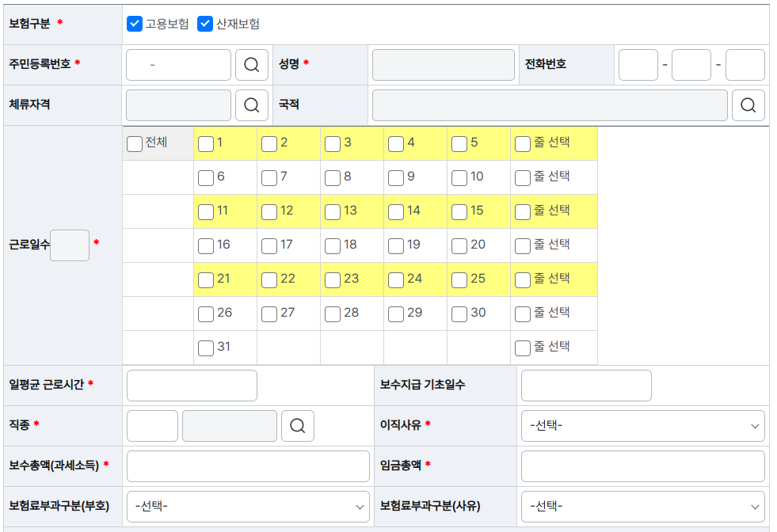This screenshot has height=532, width=777.
Task: Check 줄 선택 for the first row
Action: 523,143
